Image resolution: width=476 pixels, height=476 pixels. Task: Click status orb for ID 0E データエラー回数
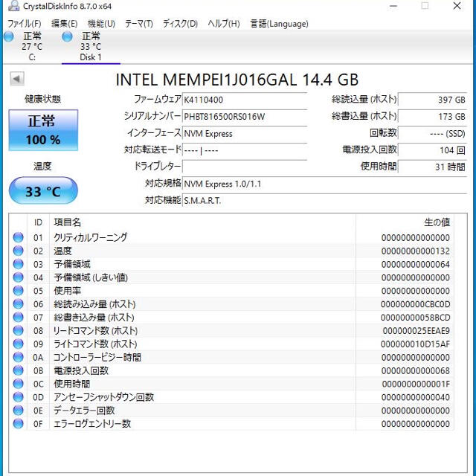click(18, 411)
